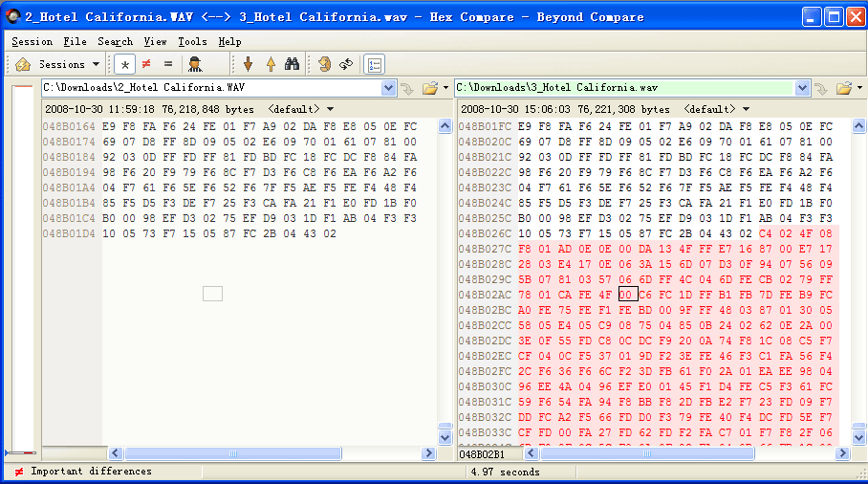This screenshot has height=484, width=868.
Task: Click right timestamp 2008-10-30 15:06:03
Action: pos(515,109)
